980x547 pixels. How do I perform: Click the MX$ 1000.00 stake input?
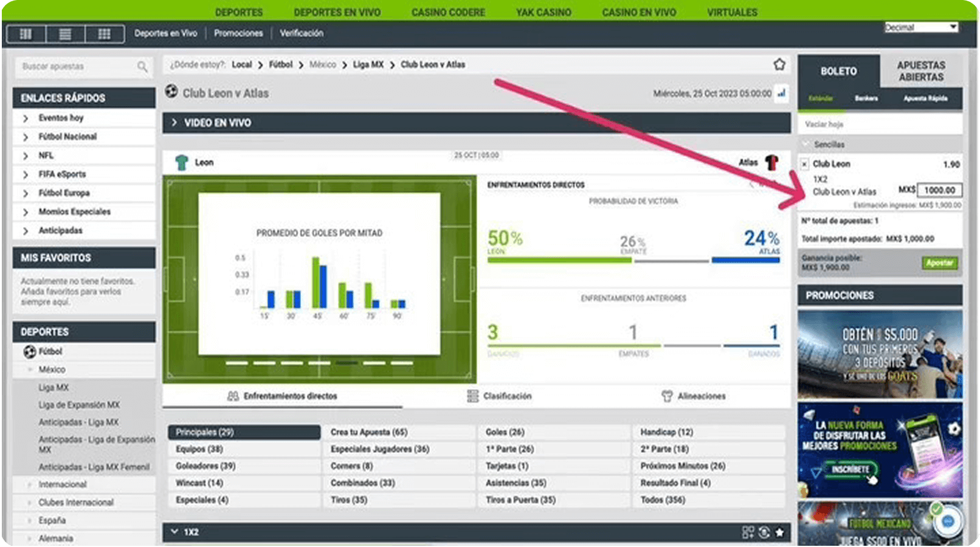point(939,190)
